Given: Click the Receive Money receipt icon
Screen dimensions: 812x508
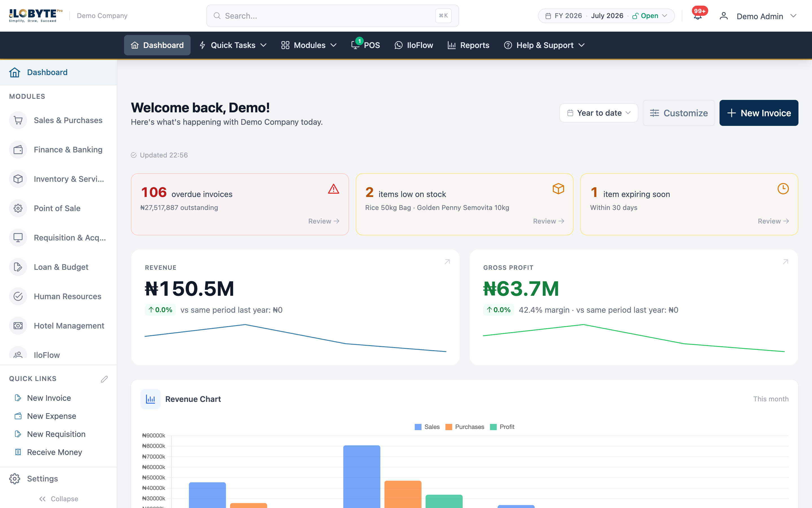Looking at the screenshot, I should [x=18, y=452].
